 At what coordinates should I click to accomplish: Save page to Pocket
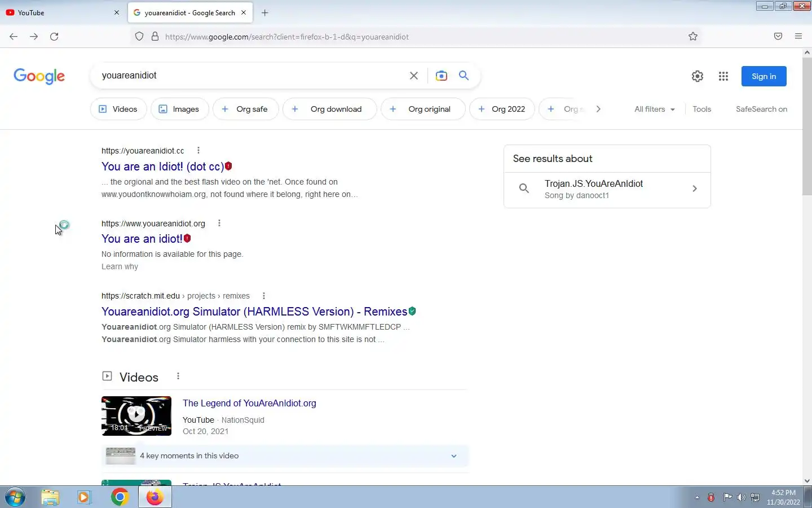[x=778, y=37]
